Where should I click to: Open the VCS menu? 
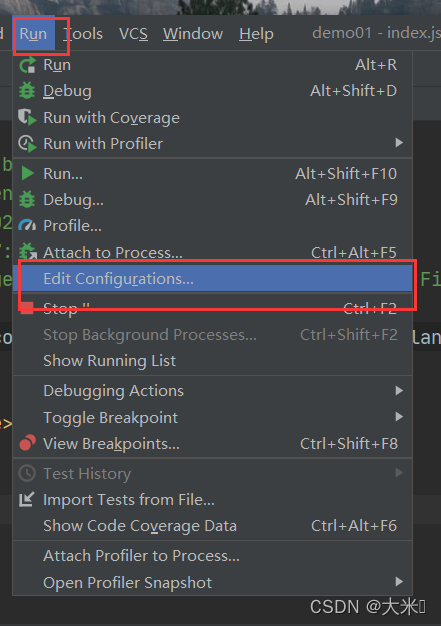133,34
